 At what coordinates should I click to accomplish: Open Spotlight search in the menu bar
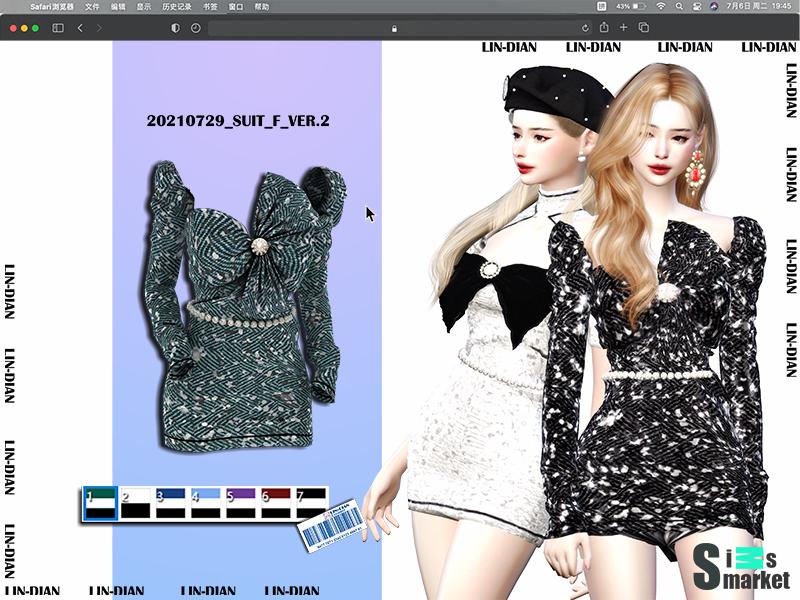[x=678, y=6]
